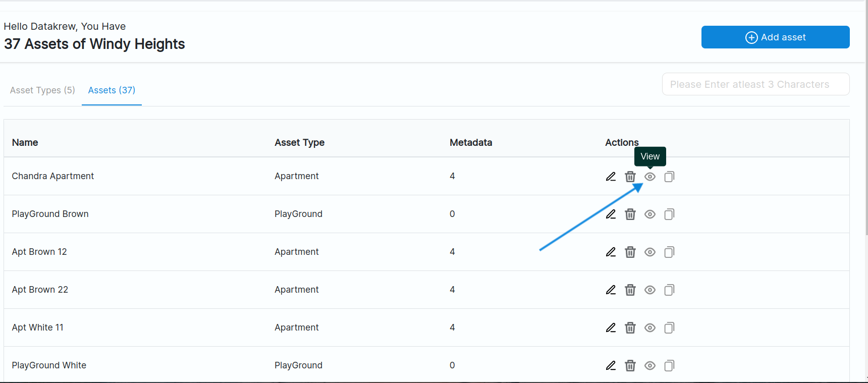This screenshot has height=383, width=868.
Task: Focus the asset search field
Action: click(x=755, y=84)
